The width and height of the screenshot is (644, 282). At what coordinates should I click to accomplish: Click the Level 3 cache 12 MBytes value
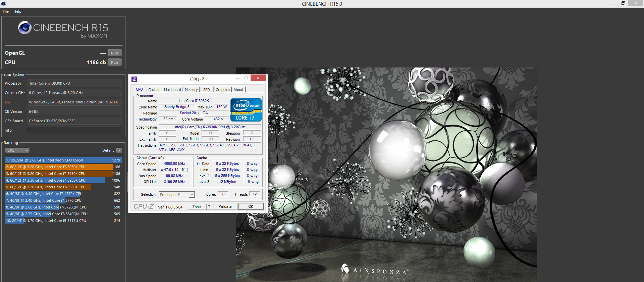(227, 182)
